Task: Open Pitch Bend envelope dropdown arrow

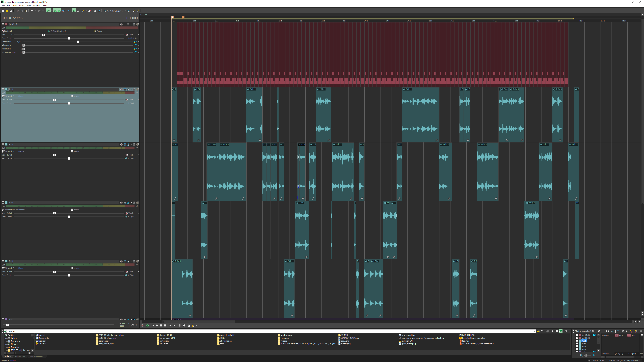Action: [x=138, y=42]
